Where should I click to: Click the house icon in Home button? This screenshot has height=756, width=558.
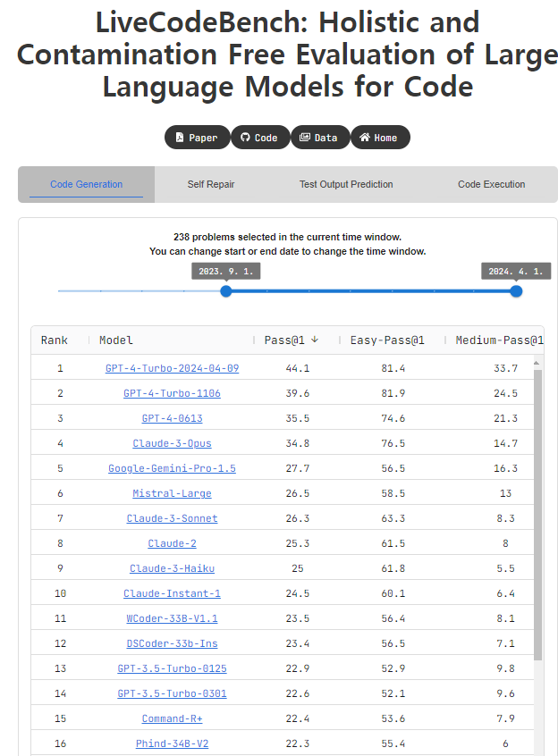(365, 138)
